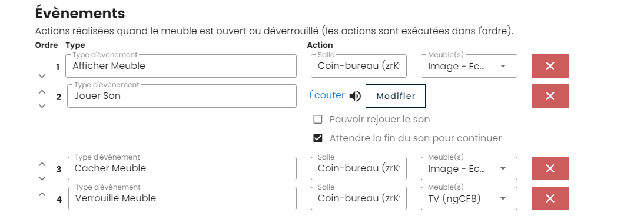Move event 2 up with chevron arrow

click(x=42, y=92)
